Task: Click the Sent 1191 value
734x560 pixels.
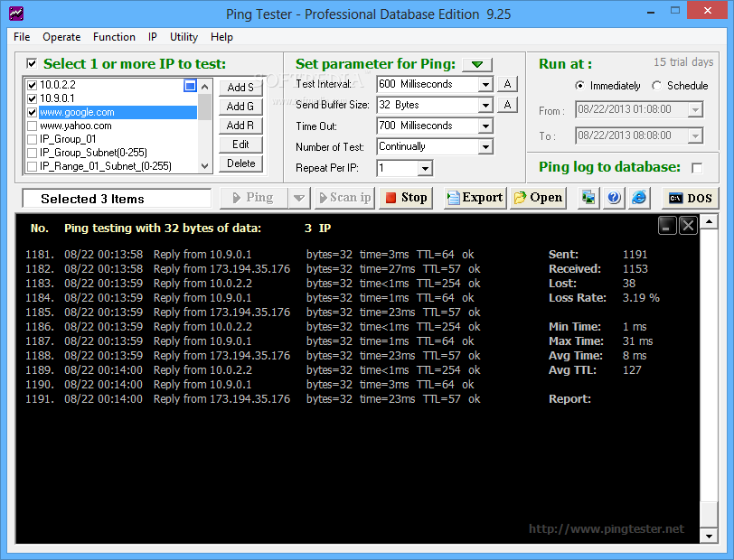Action: click(x=635, y=255)
